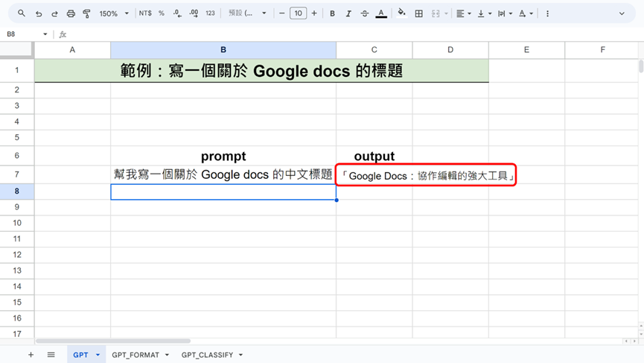Open the text color picker
Viewport: 644px width, 363px height.
pyautogui.click(x=381, y=13)
